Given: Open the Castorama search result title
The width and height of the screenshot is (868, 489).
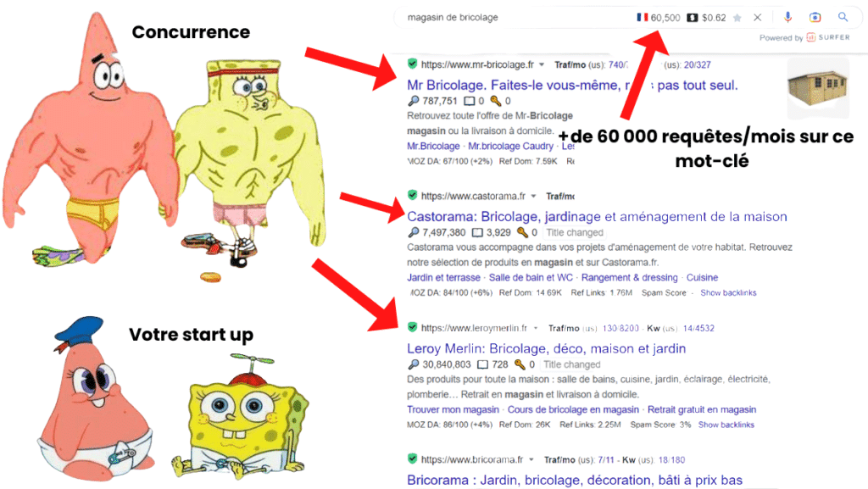Looking at the screenshot, I should pos(597,216).
